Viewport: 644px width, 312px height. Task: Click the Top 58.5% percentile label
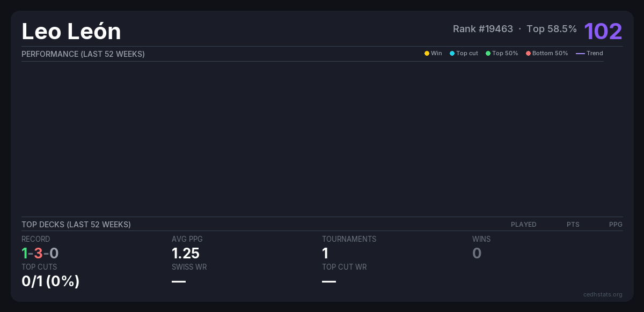551,29
